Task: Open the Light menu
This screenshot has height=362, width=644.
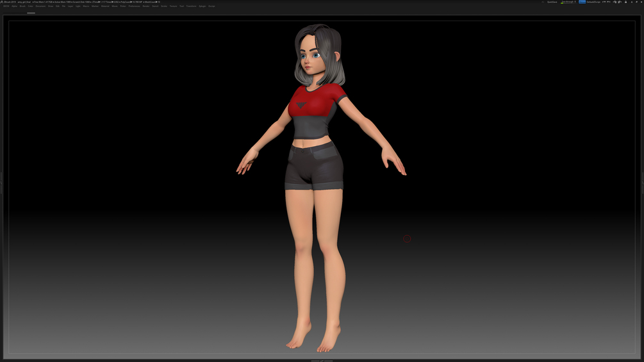Action: coord(78,6)
